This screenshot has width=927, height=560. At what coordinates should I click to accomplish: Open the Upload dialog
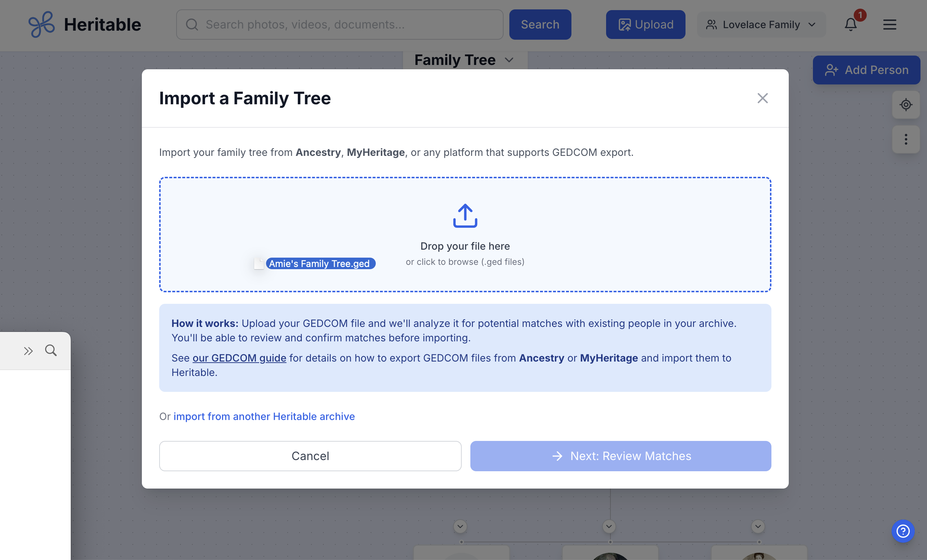(x=645, y=25)
